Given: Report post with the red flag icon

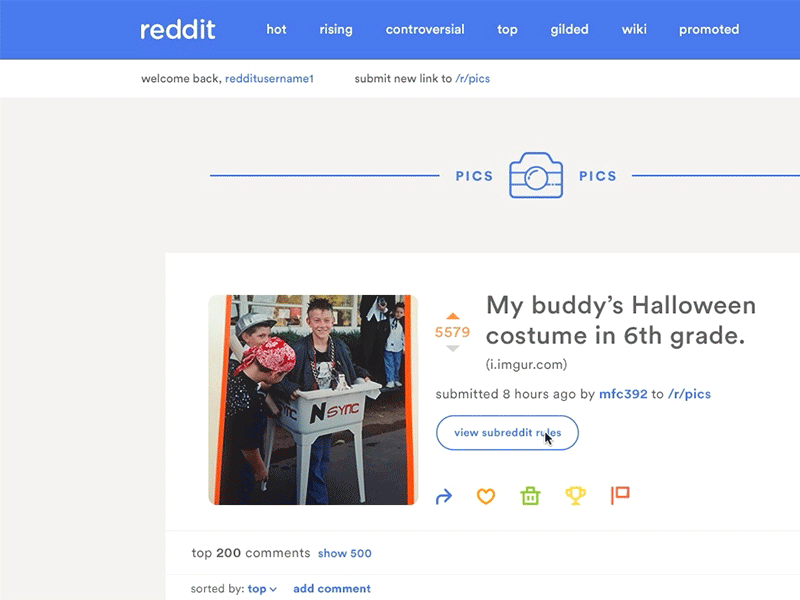Looking at the screenshot, I should click(620, 495).
